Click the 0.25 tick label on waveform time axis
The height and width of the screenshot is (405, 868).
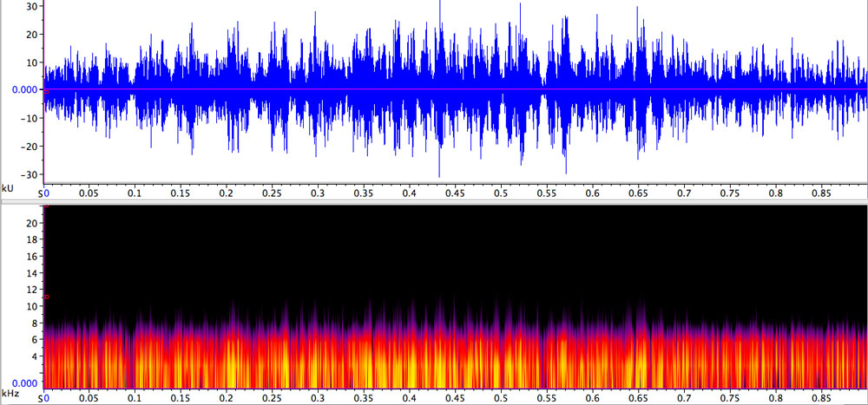272,193
